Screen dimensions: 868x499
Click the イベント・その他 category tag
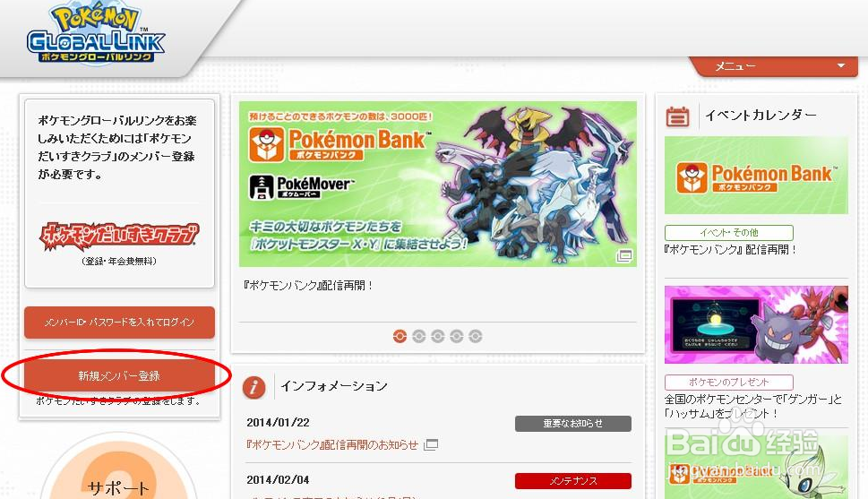click(x=729, y=233)
